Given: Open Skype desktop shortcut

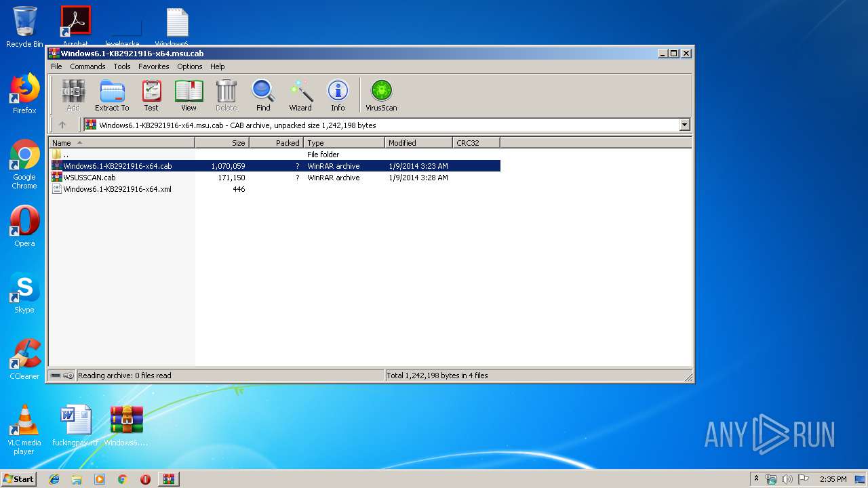Looking at the screenshot, I should click(x=24, y=293).
